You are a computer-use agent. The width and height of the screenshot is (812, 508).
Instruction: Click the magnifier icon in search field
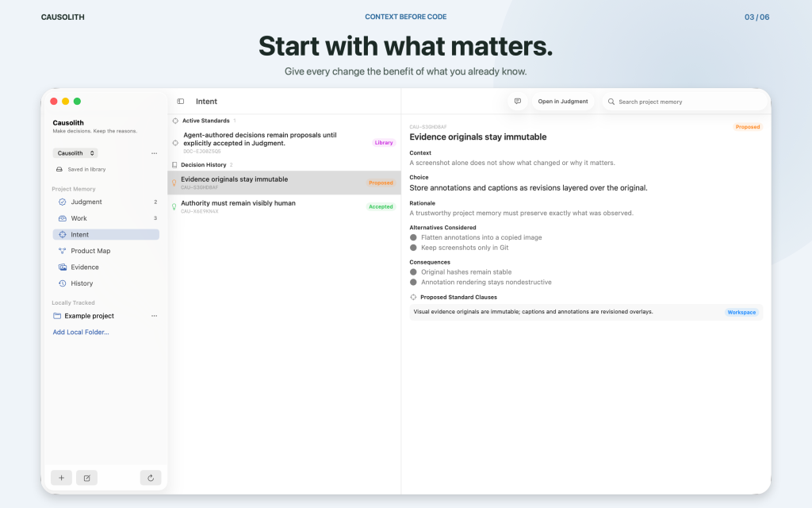click(611, 102)
